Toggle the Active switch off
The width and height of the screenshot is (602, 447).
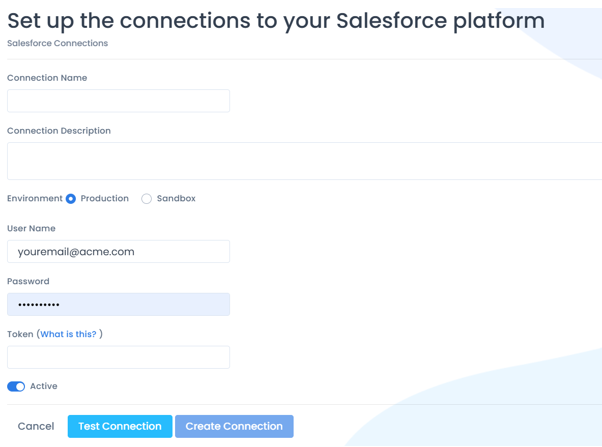16,386
